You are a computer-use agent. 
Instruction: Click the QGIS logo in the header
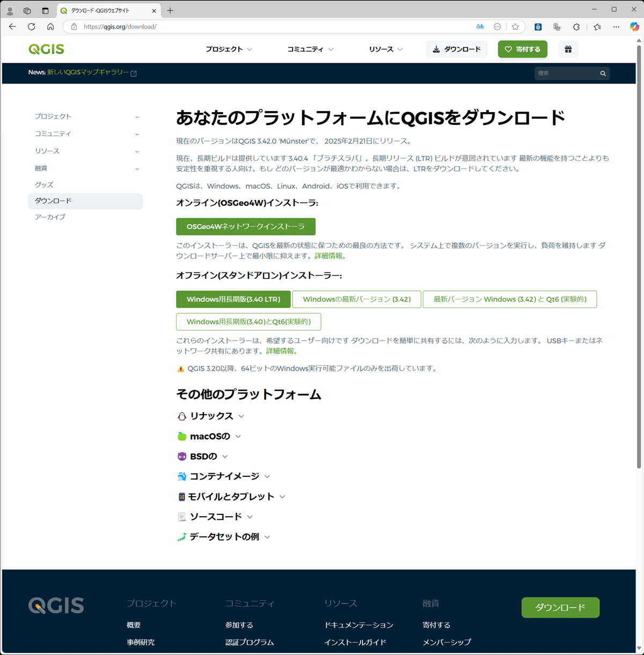point(46,49)
